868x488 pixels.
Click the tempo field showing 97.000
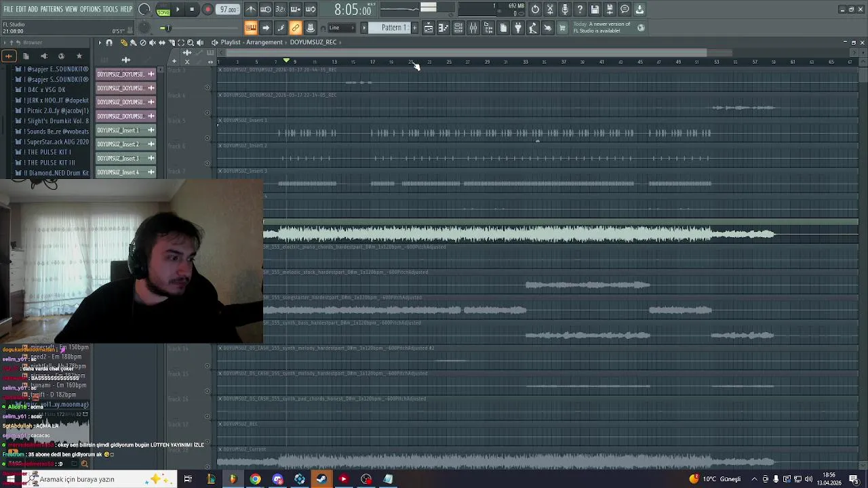(229, 9)
